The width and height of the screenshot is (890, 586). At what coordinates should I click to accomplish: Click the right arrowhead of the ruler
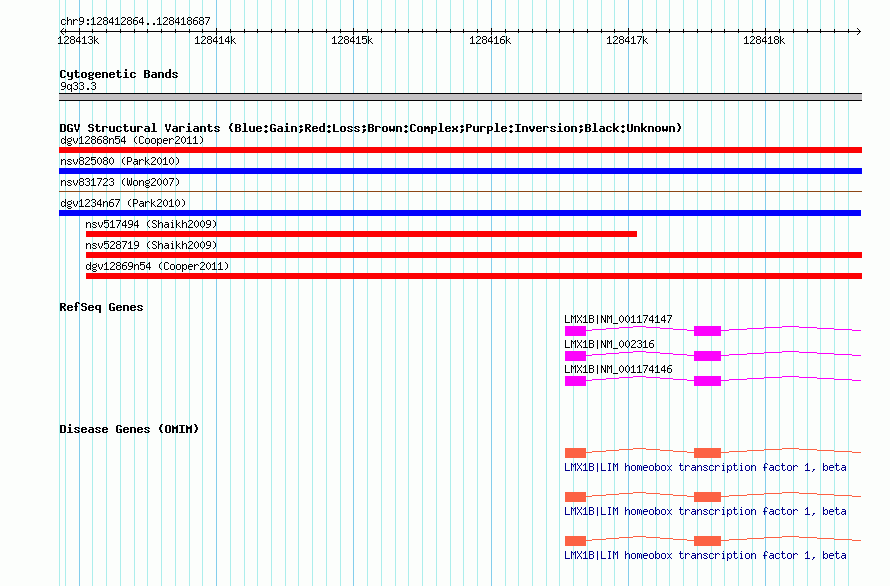tap(859, 31)
